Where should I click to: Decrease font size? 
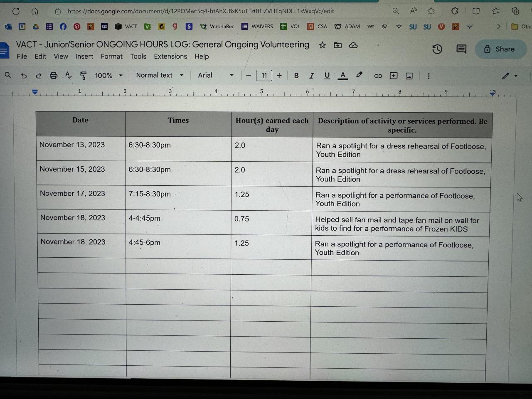(x=249, y=76)
